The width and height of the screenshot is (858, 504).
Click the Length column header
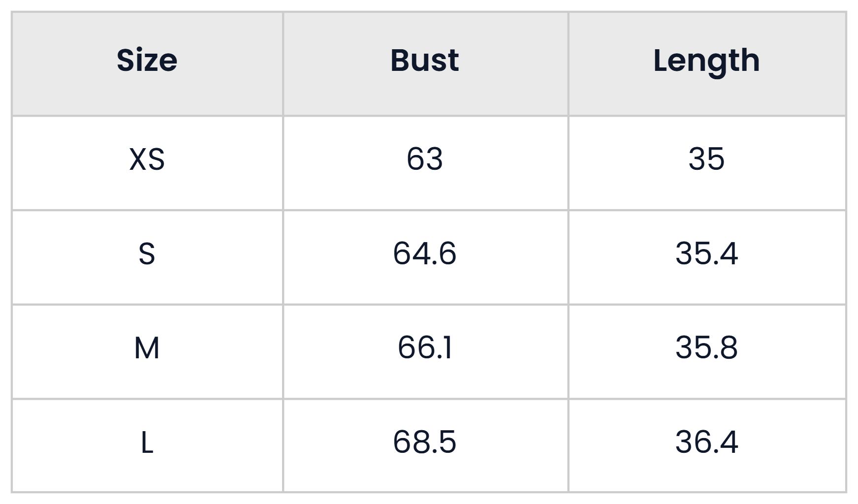tap(707, 64)
